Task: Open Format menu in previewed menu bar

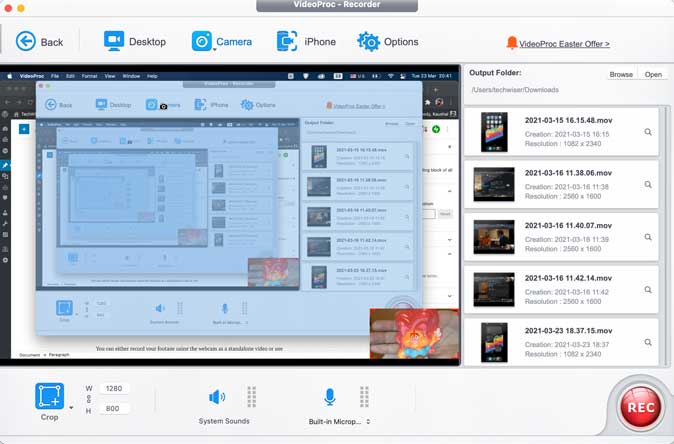Action: pyautogui.click(x=89, y=76)
